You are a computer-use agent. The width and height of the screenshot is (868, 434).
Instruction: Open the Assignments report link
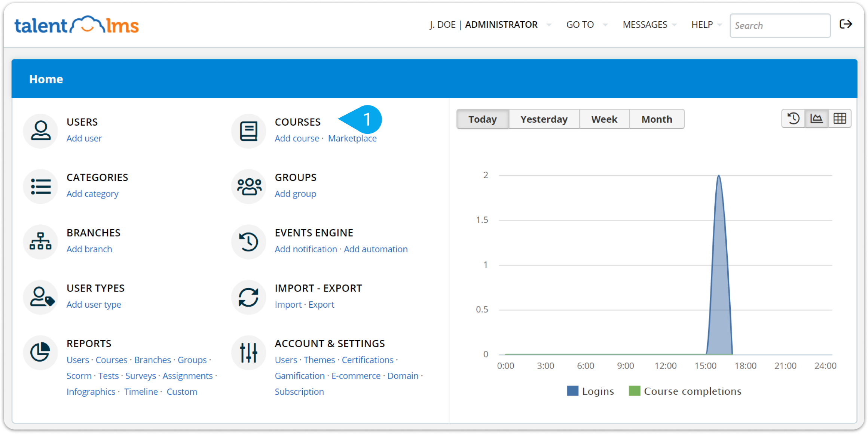(x=188, y=376)
